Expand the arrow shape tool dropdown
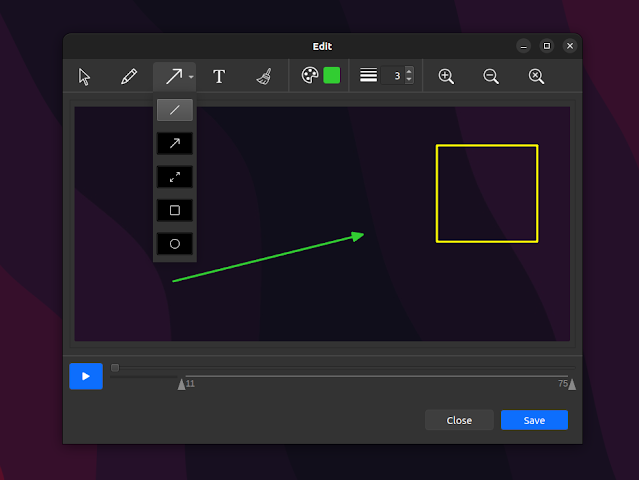The width and height of the screenshot is (639, 480). [191, 76]
